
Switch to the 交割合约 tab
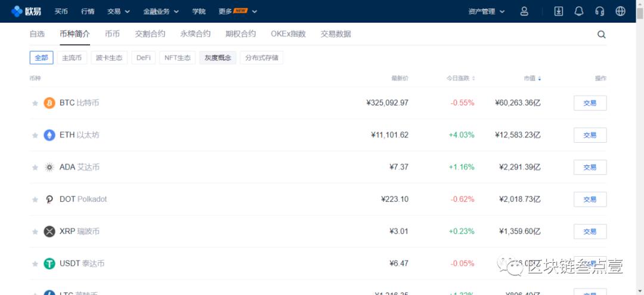[x=150, y=33]
